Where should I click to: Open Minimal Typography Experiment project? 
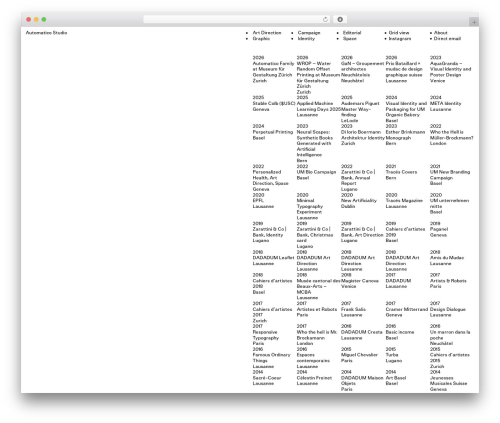310,206
